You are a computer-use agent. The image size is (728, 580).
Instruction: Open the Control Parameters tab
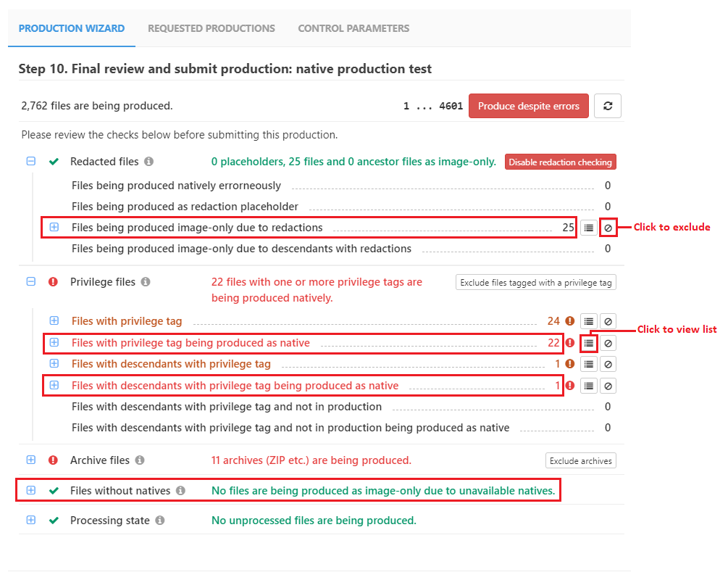(x=353, y=28)
